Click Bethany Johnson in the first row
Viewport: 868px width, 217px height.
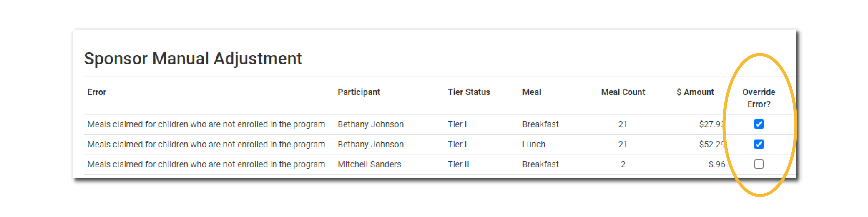370,124
